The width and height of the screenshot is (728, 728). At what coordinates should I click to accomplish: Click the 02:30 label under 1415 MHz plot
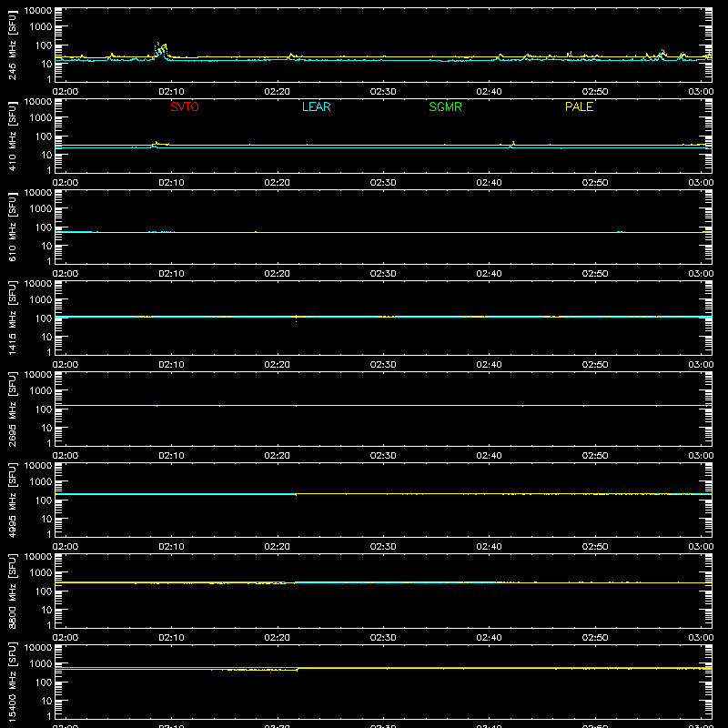pyautogui.click(x=383, y=365)
